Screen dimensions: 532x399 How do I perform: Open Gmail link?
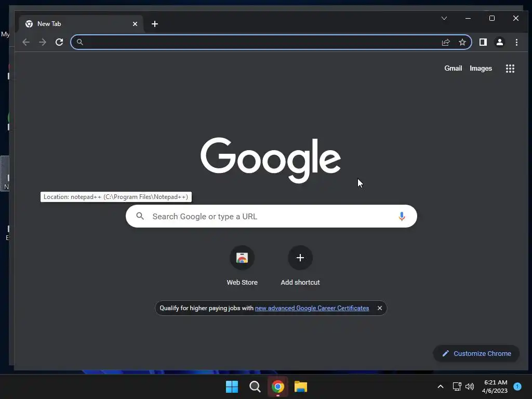pyautogui.click(x=453, y=68)
